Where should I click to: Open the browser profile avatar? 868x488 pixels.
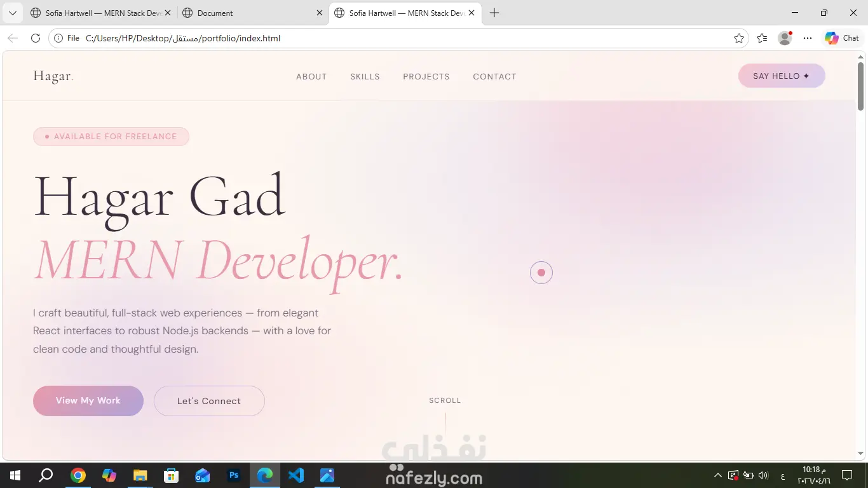click(x=785, y=38)
